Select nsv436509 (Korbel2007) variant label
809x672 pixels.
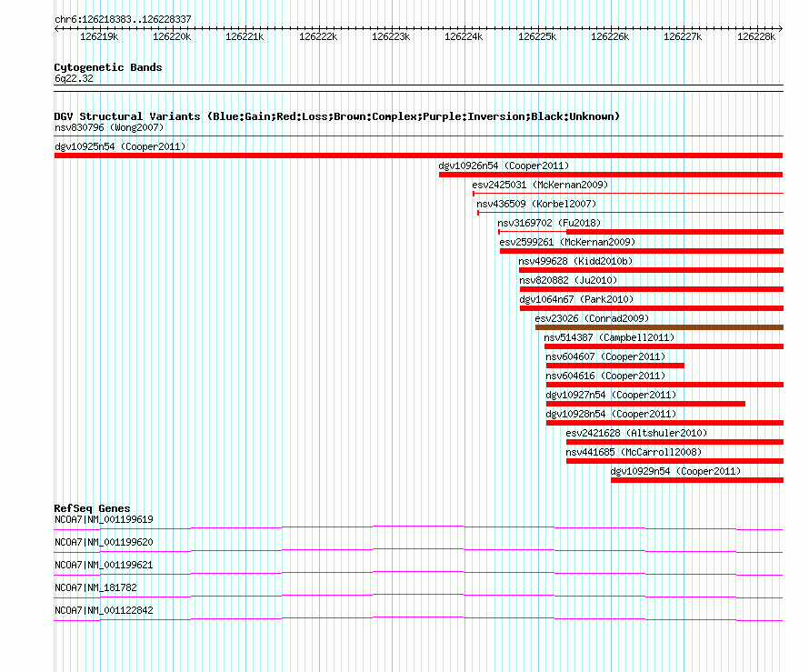[x=536, y=204]
